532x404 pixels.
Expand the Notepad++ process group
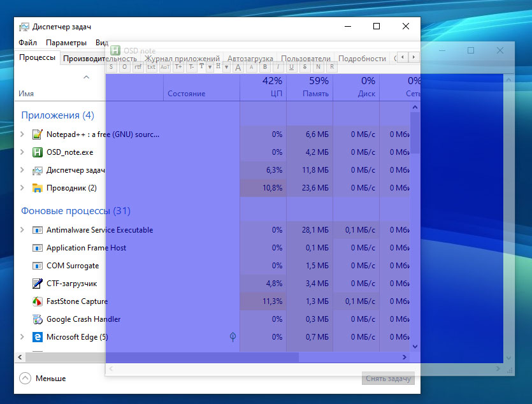point(22,134)
